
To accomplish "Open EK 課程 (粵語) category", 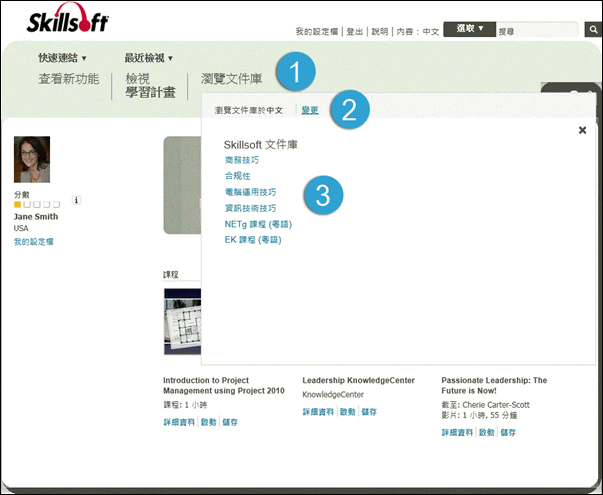I will 253,240.
